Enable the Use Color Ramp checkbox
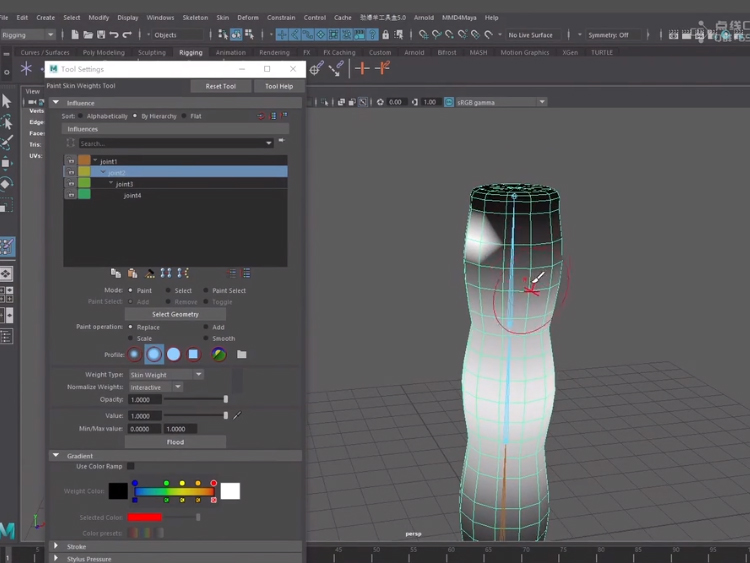750x563 pixels. click(131, 466)
